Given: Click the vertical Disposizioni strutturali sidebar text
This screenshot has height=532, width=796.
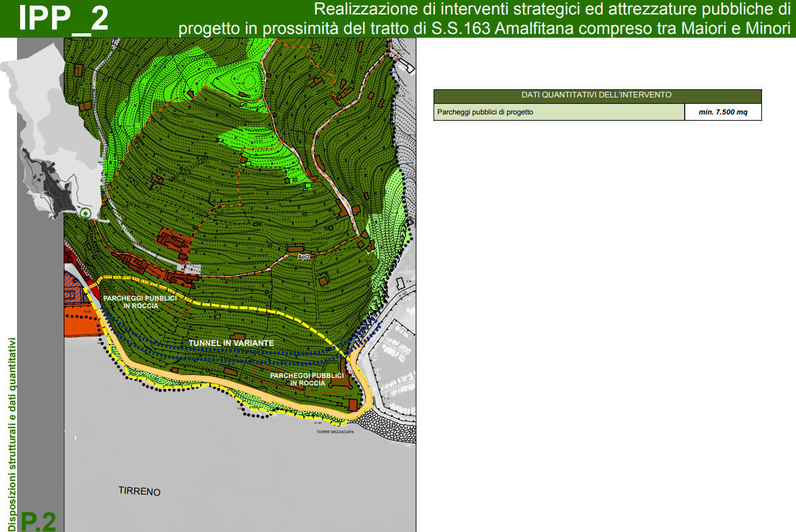Looking at the screenshot, I should tap(11, 434).
